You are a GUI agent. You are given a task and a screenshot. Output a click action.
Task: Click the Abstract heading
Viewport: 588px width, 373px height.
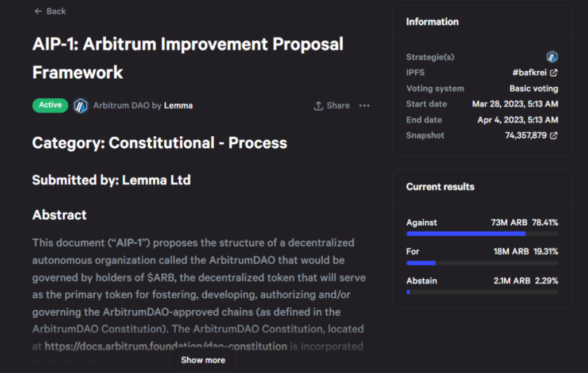coord(59,215)
